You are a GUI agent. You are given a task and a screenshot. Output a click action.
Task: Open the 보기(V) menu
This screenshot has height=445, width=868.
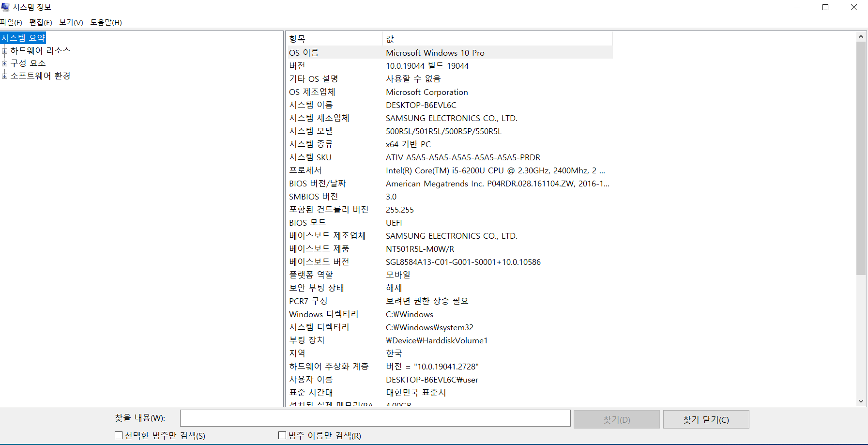(x=71, y=22)
